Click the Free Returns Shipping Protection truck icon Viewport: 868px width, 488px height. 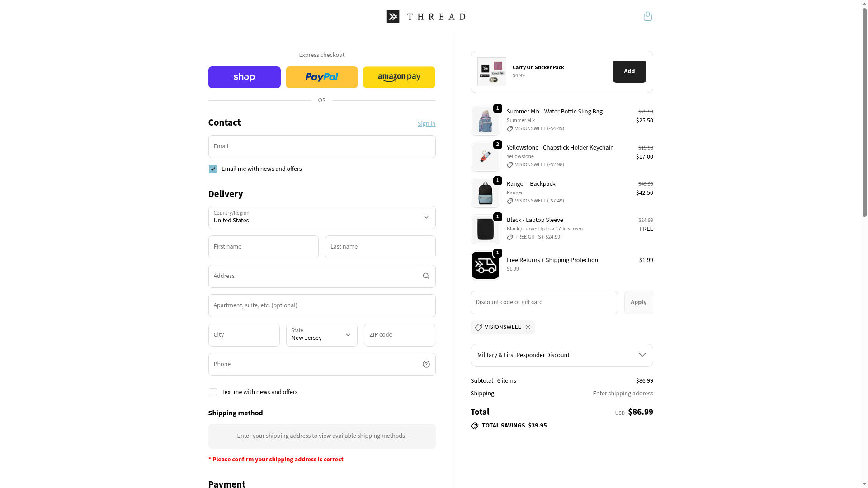[485, 265]
